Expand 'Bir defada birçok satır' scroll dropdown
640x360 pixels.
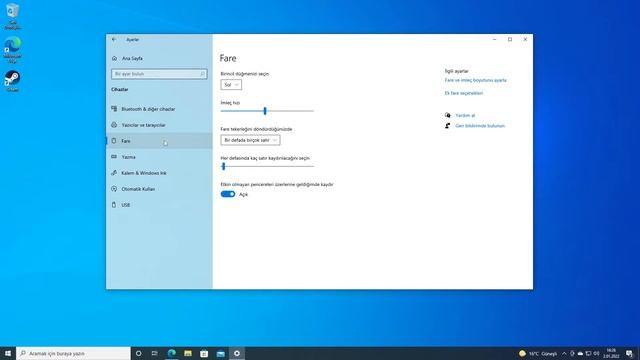[250, 140]
